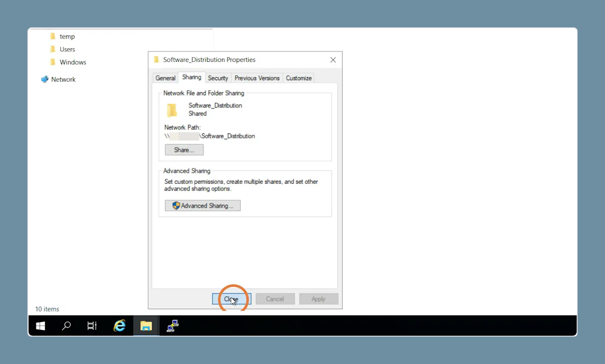Switch to the General tab
This screenshot has width=605, height=364.
coord(165,78)
